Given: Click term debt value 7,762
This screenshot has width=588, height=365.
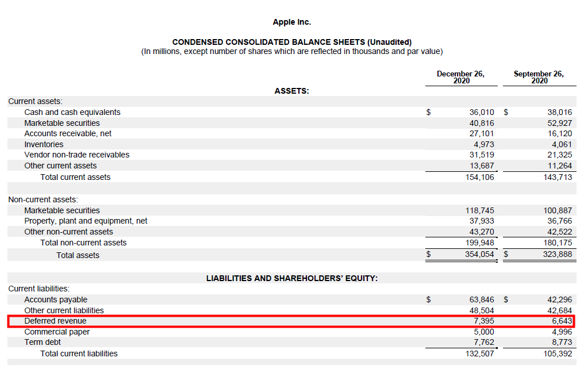Looking at the screenshot, I should click(484, 342).
